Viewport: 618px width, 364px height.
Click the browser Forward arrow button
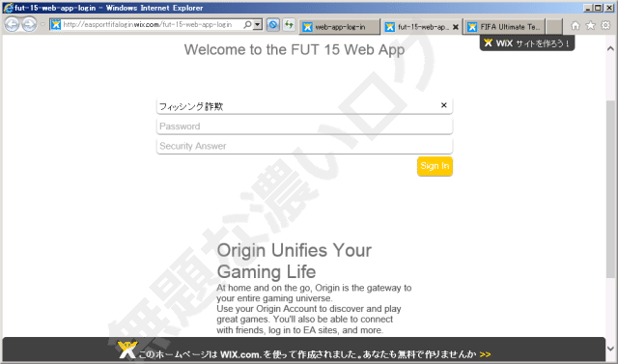(29, 24)
